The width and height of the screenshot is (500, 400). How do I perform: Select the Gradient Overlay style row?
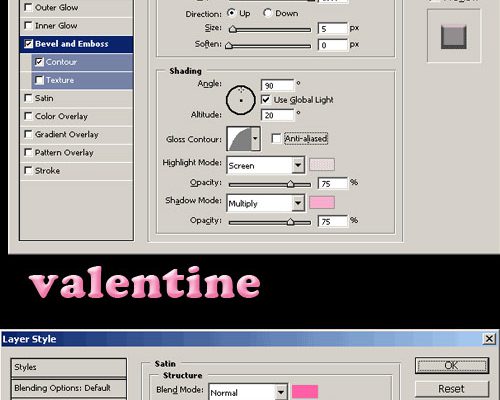pyautogui.click(x=76, y=134)
